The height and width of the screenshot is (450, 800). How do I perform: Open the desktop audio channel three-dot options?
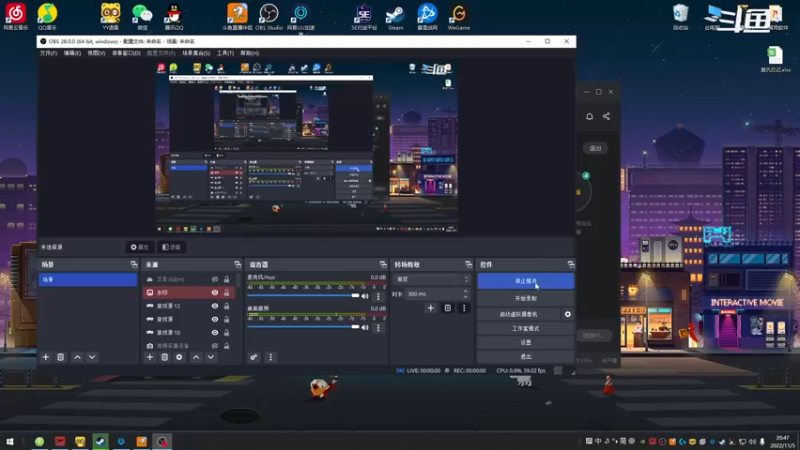pos(378,328)
